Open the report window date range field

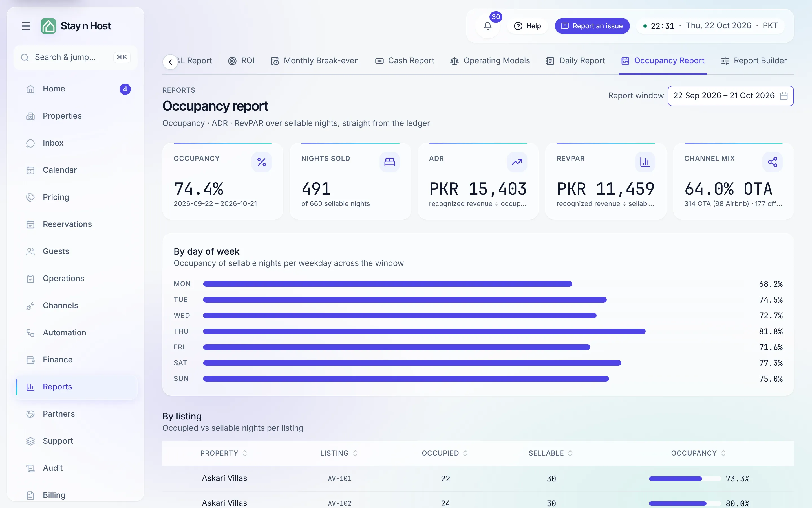click(731, 96)
